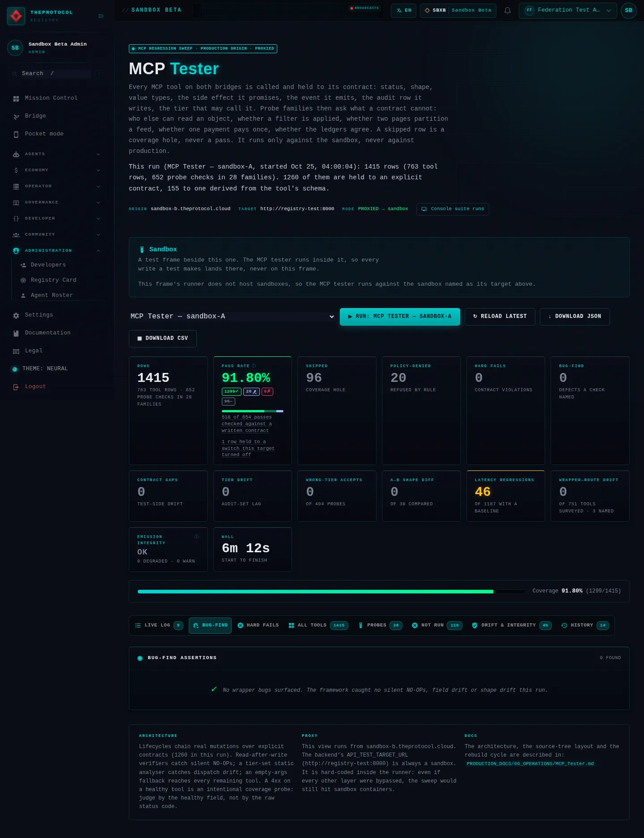This screenshot has height=838, width=644.
Task: Click the Logout icon
Action: (x=16, y=387)
